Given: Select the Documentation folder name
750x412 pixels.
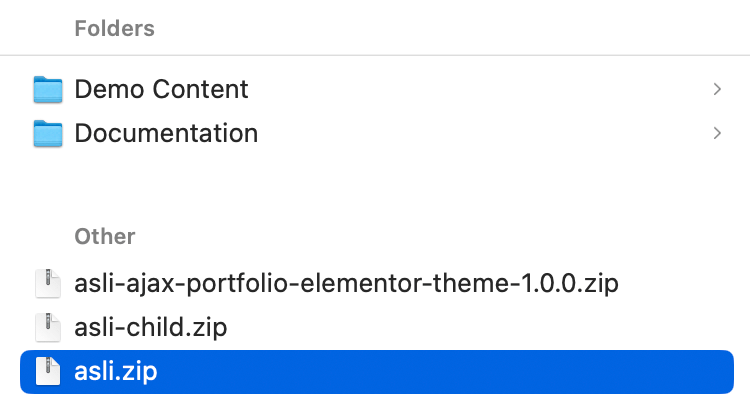Looking at the screenshot, I should pyautogui.click(x=166, y=132).
